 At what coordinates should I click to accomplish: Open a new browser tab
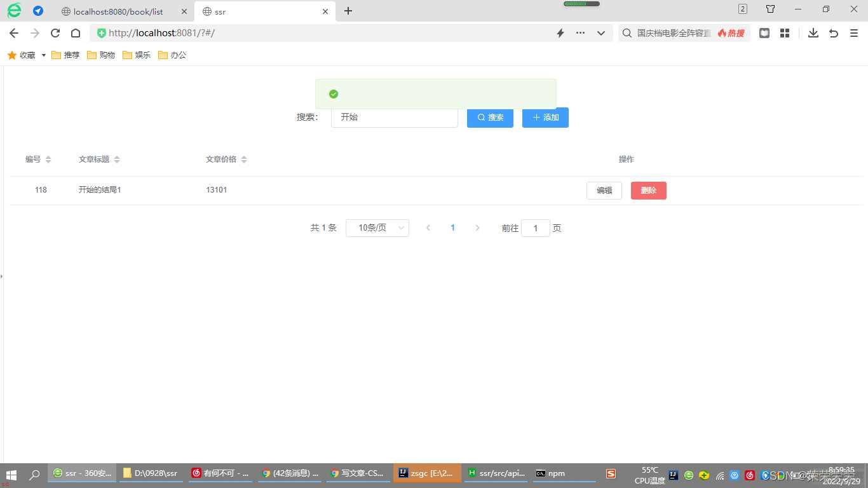[x=348, y=11]
